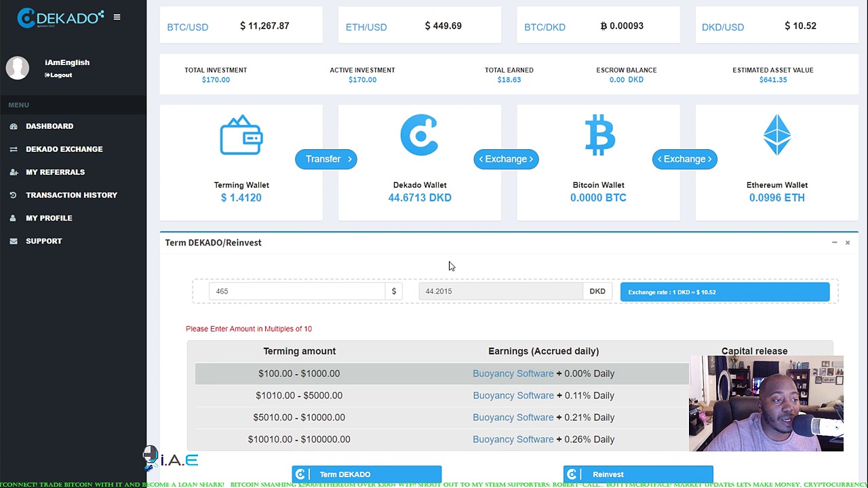
Task: Open Buoyancy Software link in $10010-$100000 row
Action: [513, 439]
